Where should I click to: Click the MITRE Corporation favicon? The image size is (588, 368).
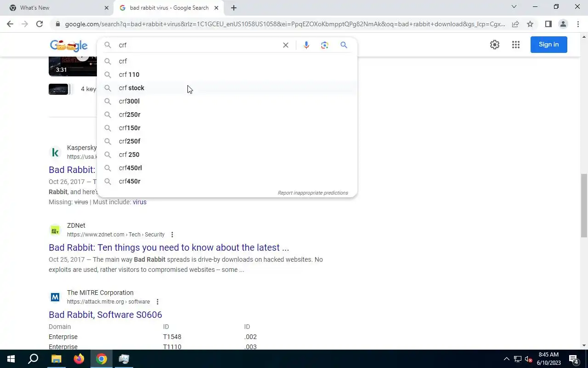coord(55,297)
